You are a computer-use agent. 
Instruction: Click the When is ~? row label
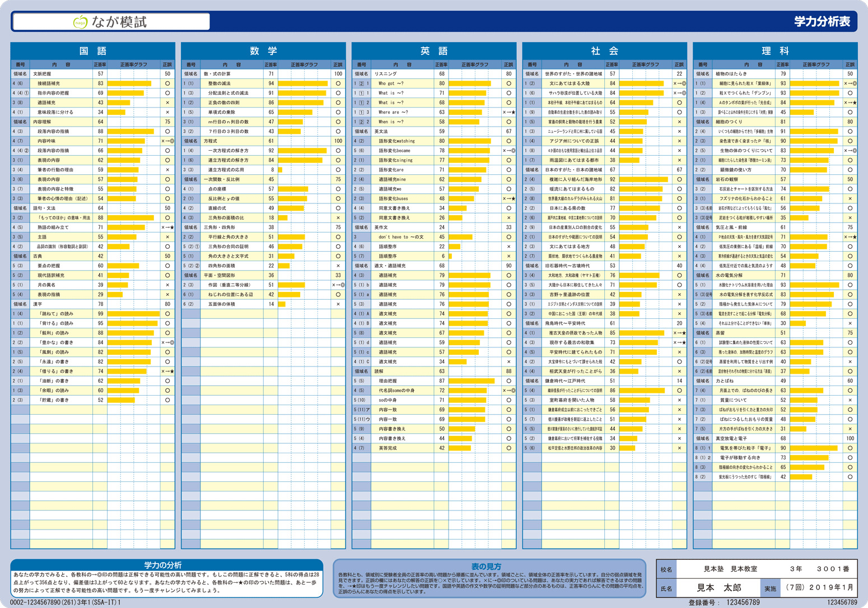tap(391, 122)
